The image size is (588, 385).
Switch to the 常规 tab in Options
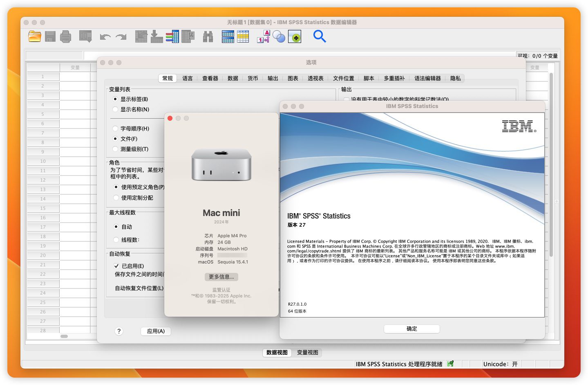(x=168, y=79)
